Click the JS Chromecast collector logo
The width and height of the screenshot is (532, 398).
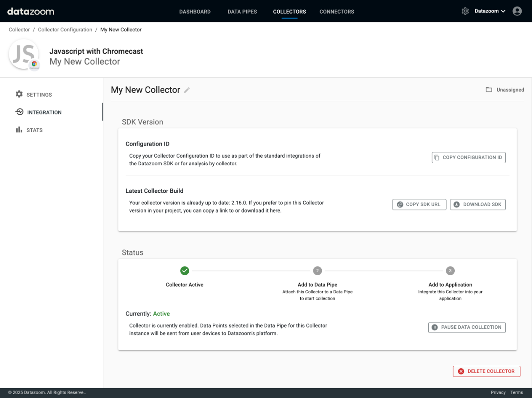click(x=24, y=55)
